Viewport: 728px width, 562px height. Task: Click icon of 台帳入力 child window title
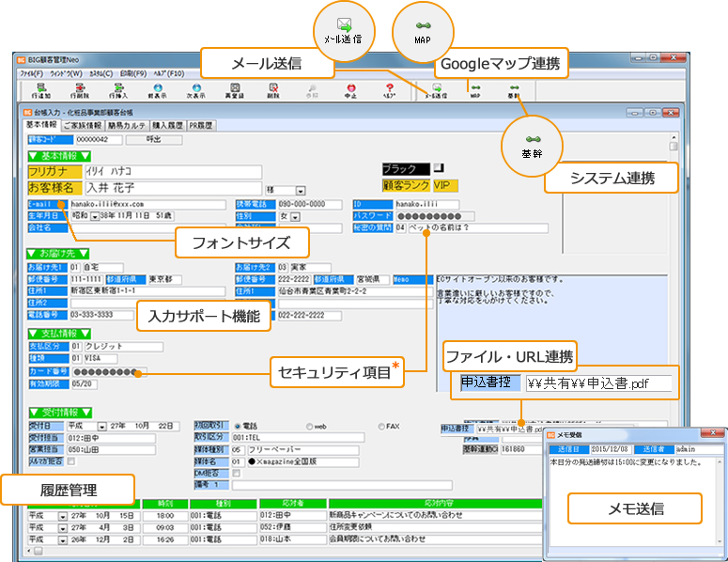(x=28, y=113)
